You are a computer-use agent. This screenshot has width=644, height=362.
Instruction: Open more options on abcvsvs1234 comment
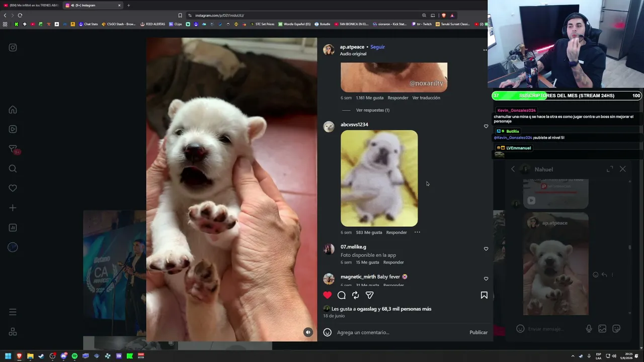pos(417,232)
